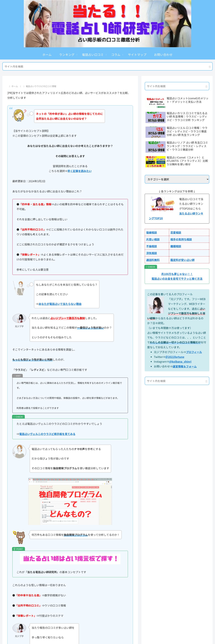The height and width of the screenshot is (644, 215).
Task: Click the quote mark icon at box top
Action: pos(11,108)
